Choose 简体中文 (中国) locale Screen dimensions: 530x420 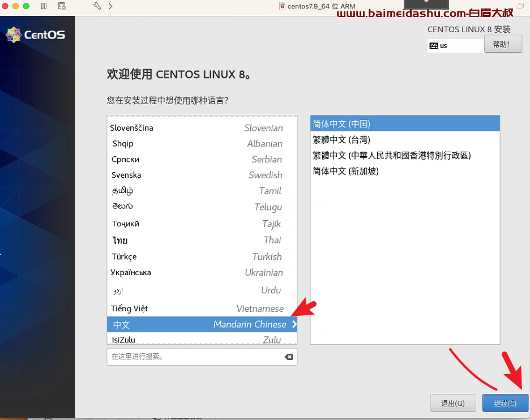point(405,124)
